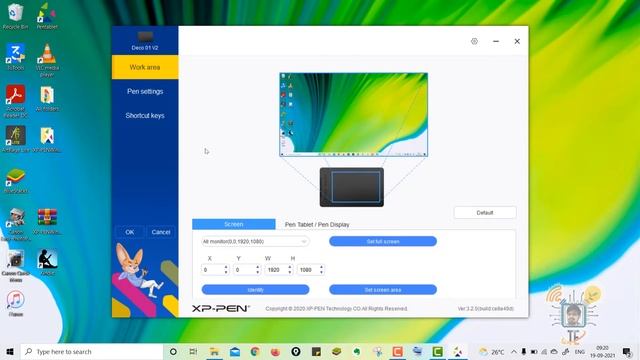Open Chrome from taskbar
The image size is (640, 360).
pos(255,351)
